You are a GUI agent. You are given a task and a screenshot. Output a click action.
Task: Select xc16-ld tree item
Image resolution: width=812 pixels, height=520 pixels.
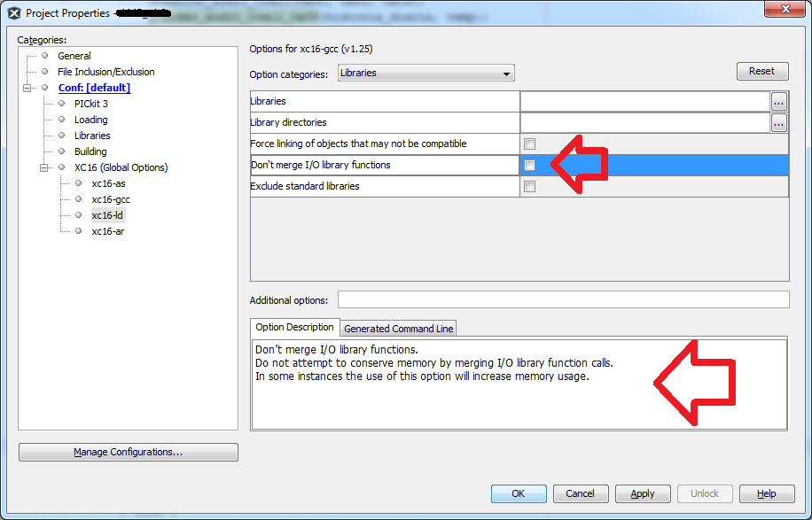[x=107, y=215]
